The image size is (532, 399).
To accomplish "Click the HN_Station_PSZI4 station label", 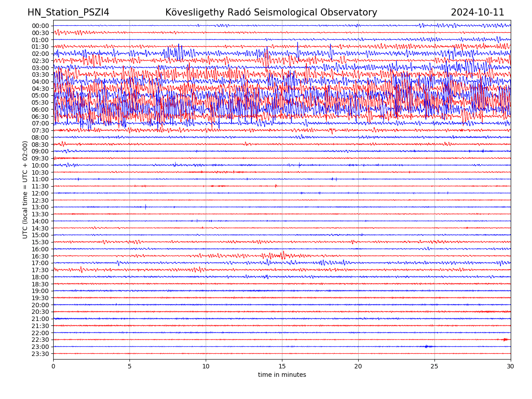I will 68,13.
